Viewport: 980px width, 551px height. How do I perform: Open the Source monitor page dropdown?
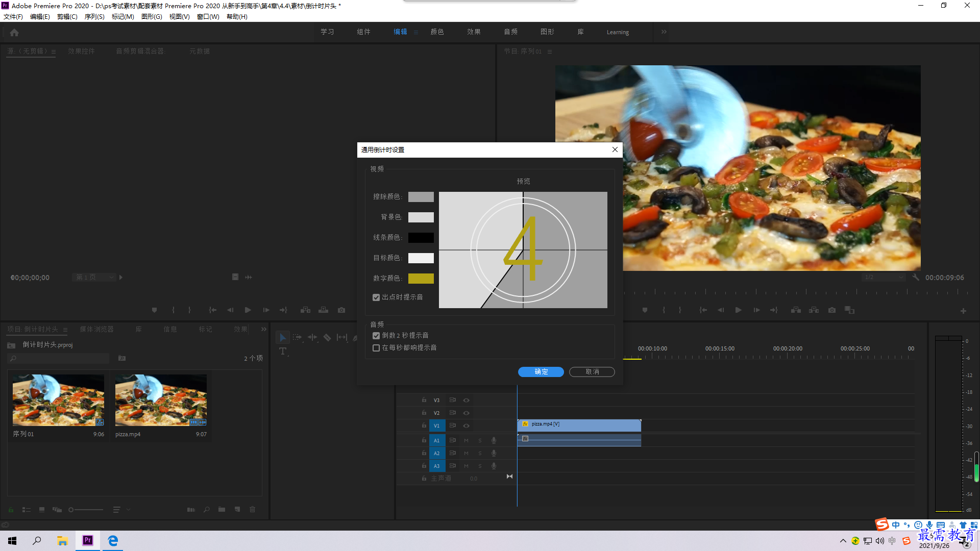[94, 278]
